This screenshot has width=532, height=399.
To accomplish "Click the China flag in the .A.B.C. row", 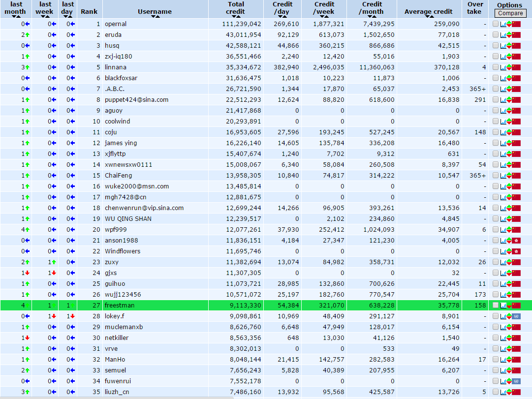I will pyautogui.click(x=516, y=89).
